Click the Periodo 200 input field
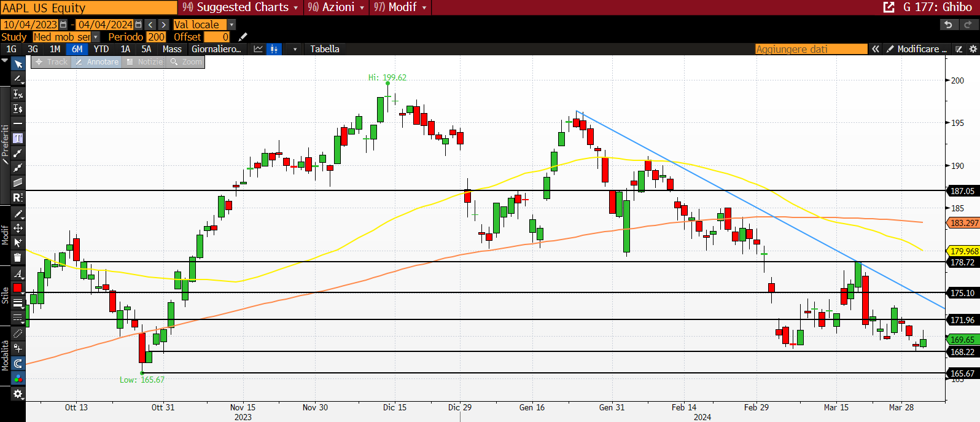 157,37
